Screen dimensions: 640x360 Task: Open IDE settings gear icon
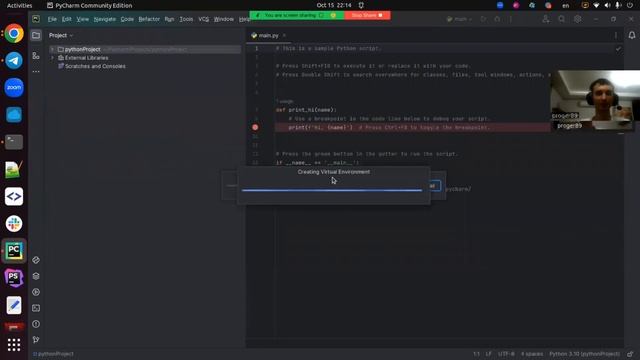[578, 19]
